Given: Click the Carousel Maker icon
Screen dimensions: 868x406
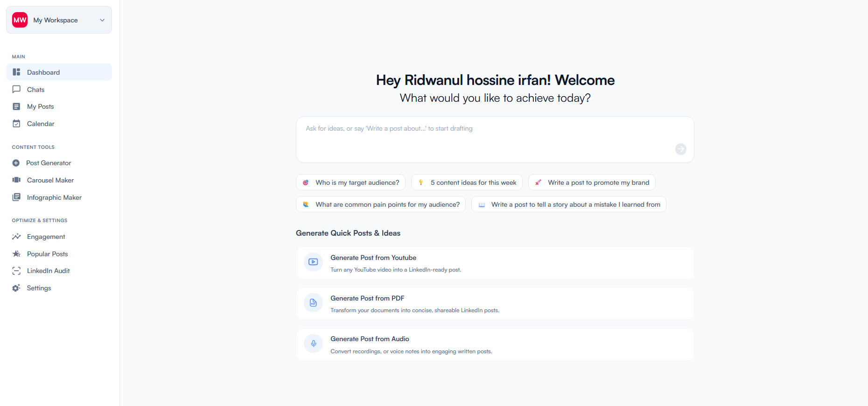Looking at the screenshot, I should [16, 180].
